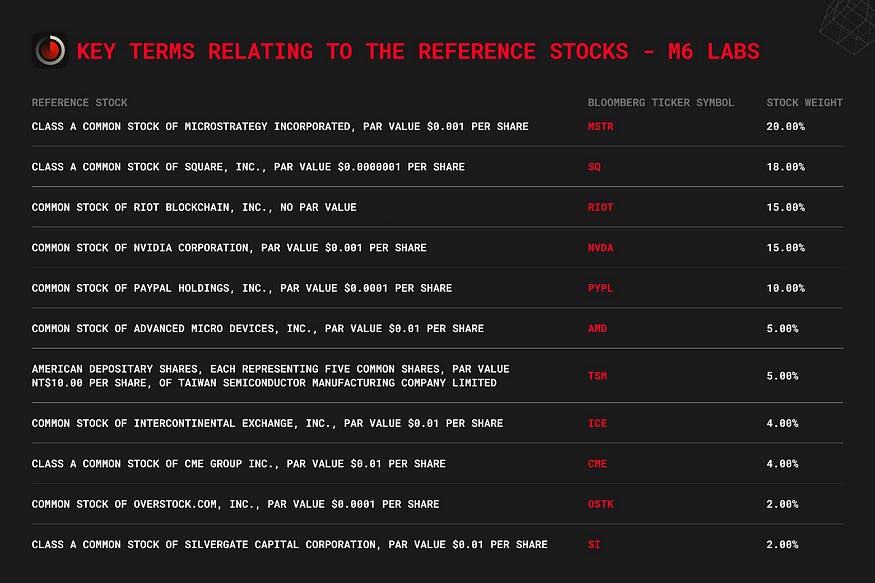Select the Overstock.com stock description
This screenshot has height=583, width=875.
point(235,504)
